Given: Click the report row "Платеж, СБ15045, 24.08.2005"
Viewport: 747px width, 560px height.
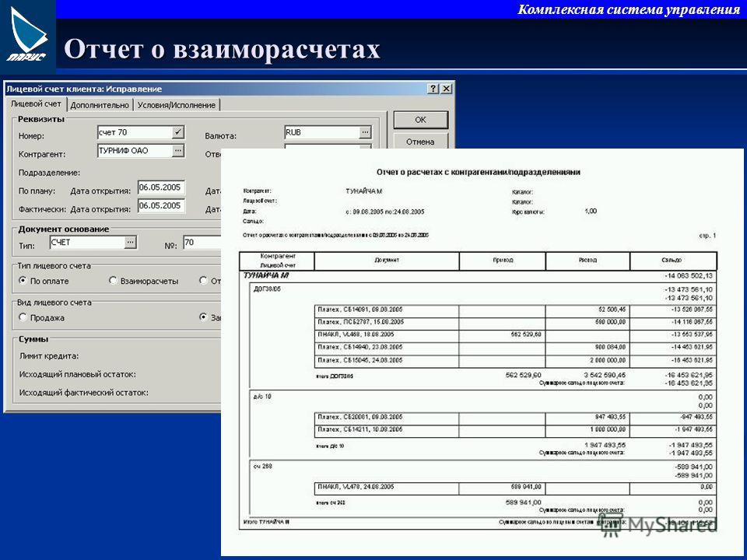Looking at the screenshot, I should 516,361.
